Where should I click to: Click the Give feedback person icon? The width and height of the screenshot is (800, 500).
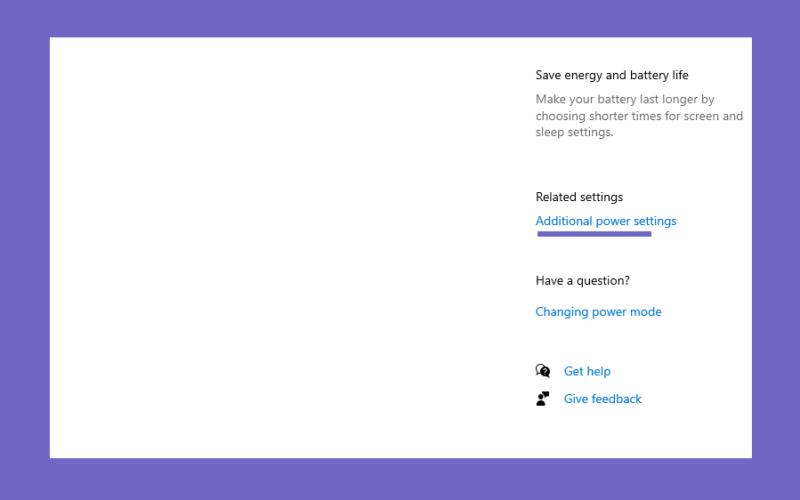point(542,398)
